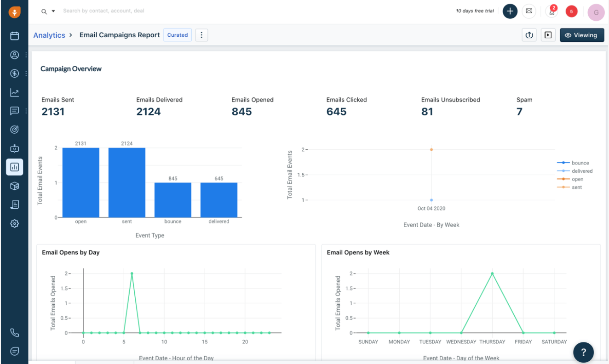
Task: Open the Viewing mode button
Action: (x=581, y=35)
